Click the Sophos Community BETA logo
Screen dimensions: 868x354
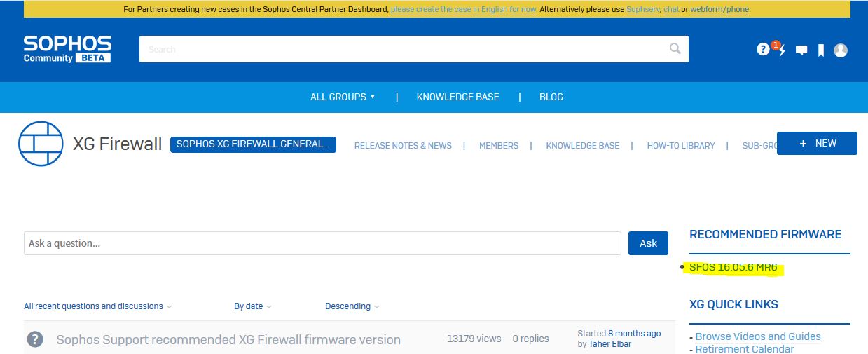[67, 49]
